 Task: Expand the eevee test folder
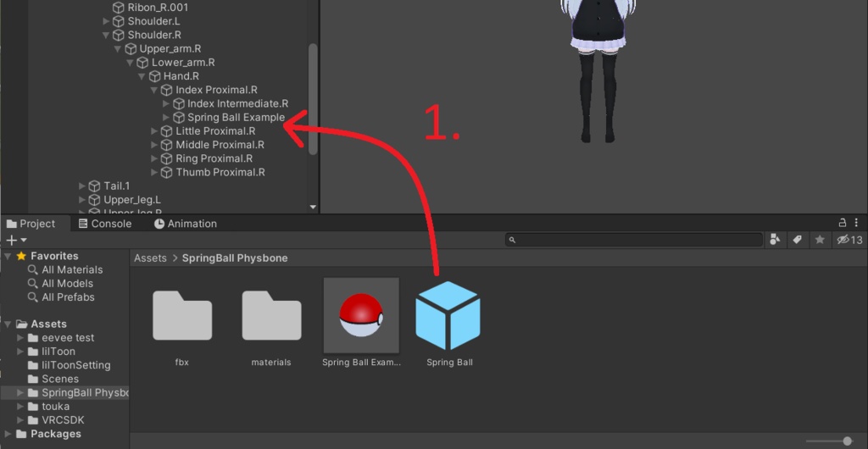click(x=20, y=338)
